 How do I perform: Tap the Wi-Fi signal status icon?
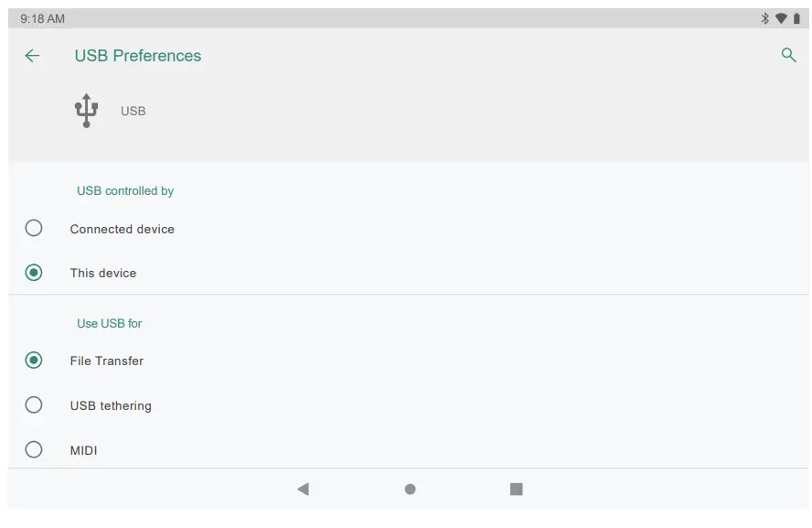781,18
